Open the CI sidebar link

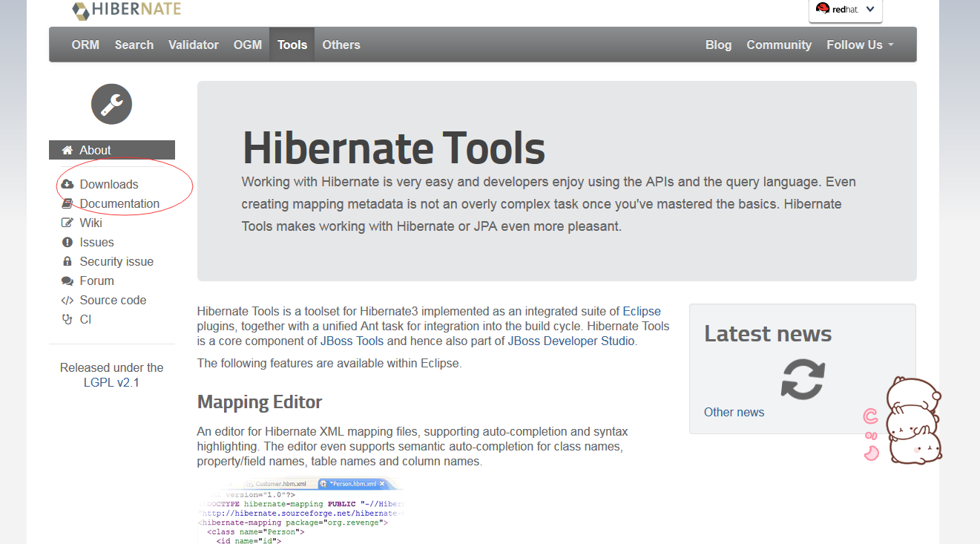pyautogui.click(x=86, y=319)
